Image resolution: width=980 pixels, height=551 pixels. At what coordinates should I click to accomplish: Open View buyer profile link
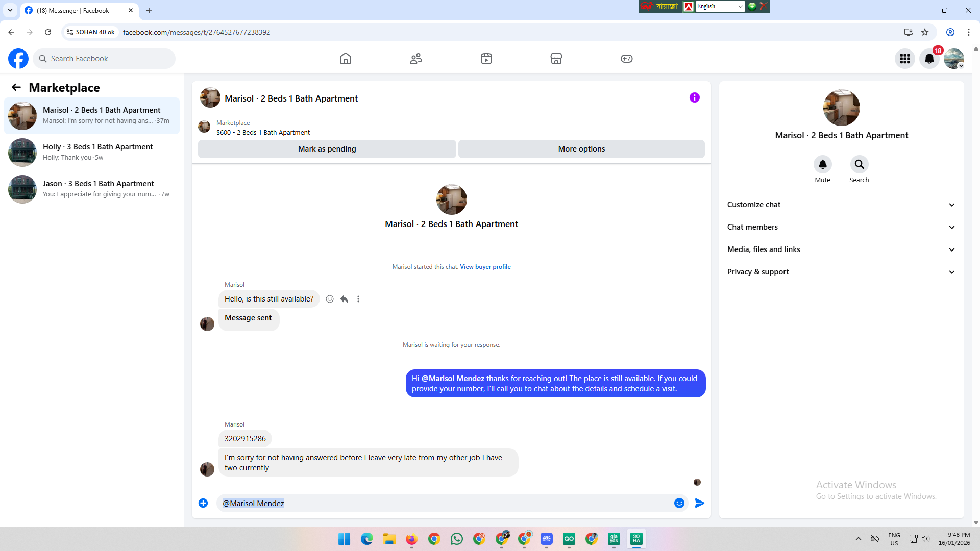[x=485, y=267]
